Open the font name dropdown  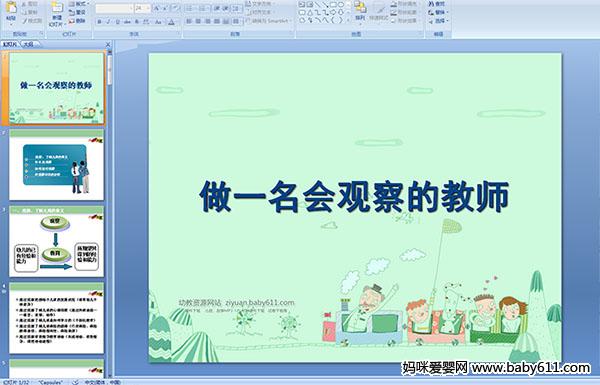(131, 8)
